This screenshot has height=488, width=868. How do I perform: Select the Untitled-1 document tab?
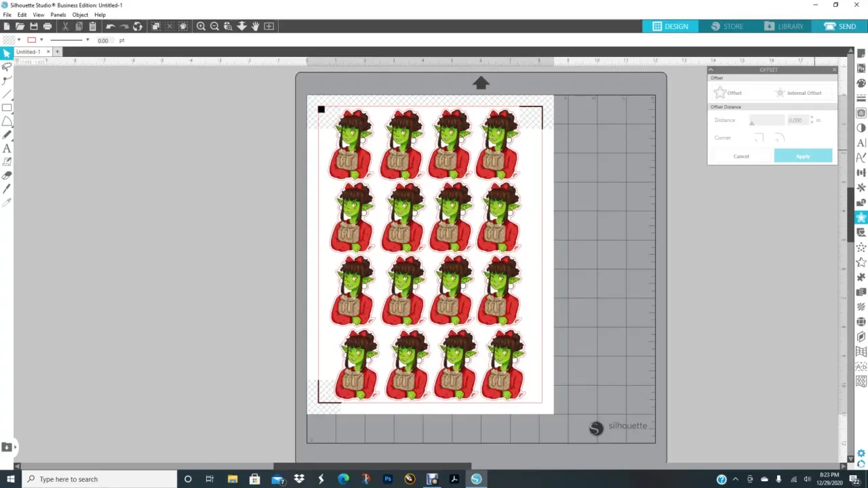point(28,52)
